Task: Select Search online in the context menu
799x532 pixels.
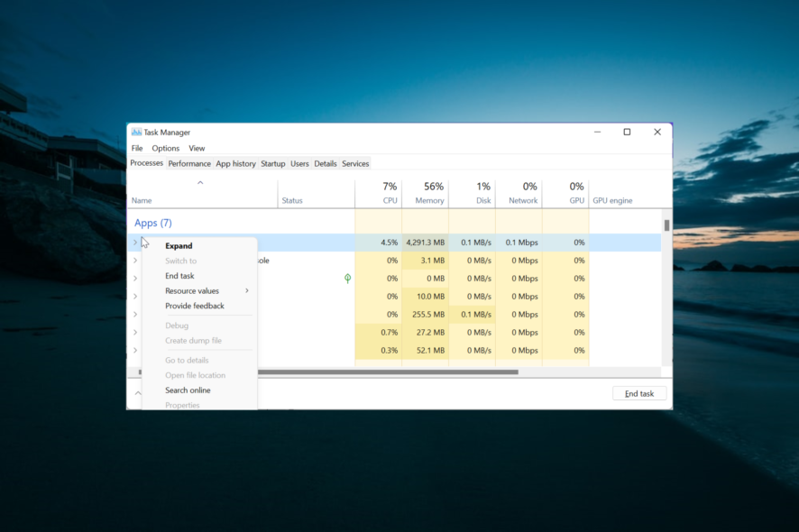Action: pos(188,390)
